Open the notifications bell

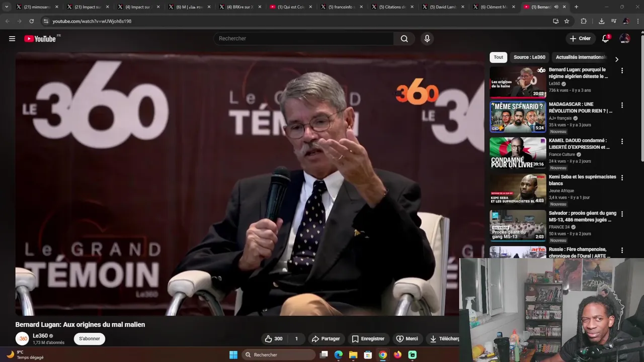pyautogui.click(x=606, y=39)
